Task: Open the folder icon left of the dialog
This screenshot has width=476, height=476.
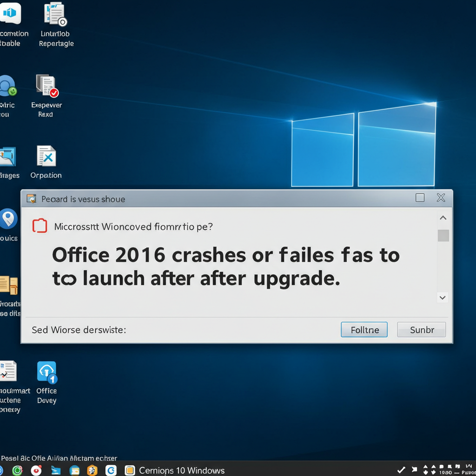Action: coord(8,285)
